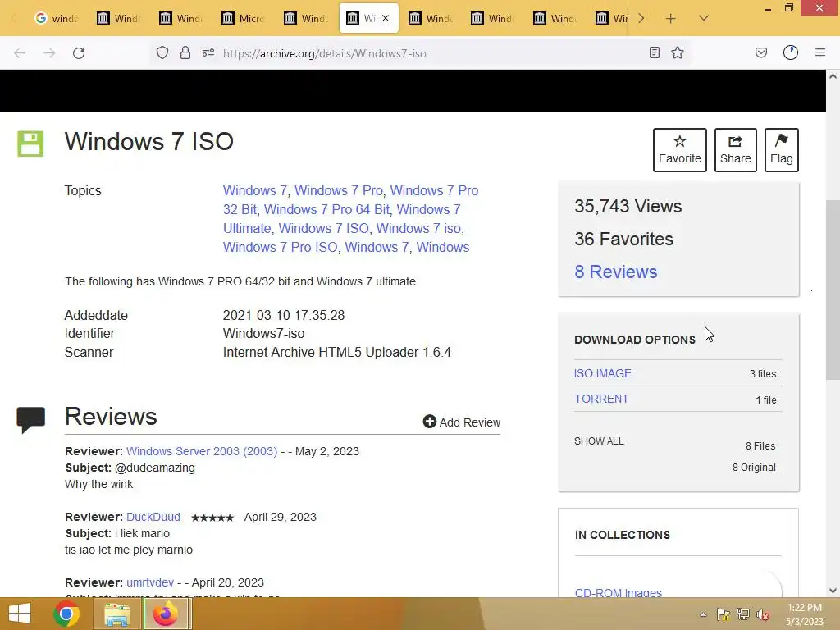Close the active tab with its X
The image size is (840, 630).
click(x=386, y=18)
